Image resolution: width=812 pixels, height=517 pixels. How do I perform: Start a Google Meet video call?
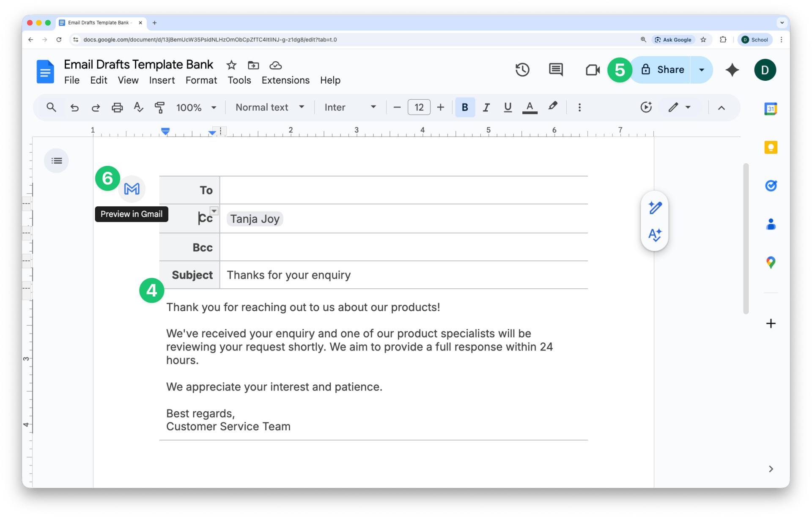(592, 70)
